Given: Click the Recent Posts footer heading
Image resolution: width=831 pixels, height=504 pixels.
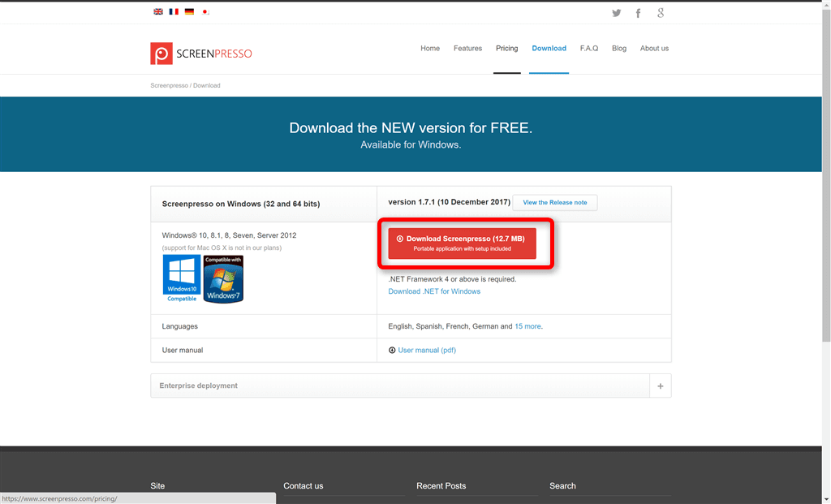Looking at the screenshot, I should click(441, 486).
